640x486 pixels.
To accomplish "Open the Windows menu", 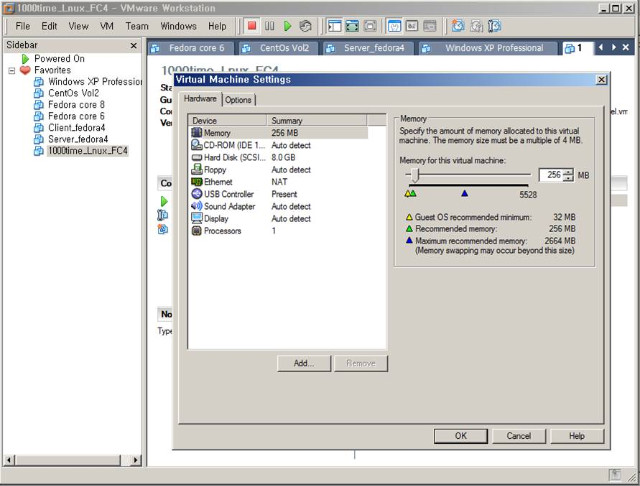I will [x=178, y=26].
